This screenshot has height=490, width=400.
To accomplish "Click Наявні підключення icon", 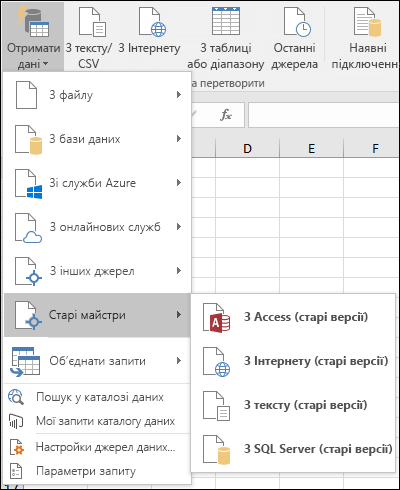I will (367, 22).
